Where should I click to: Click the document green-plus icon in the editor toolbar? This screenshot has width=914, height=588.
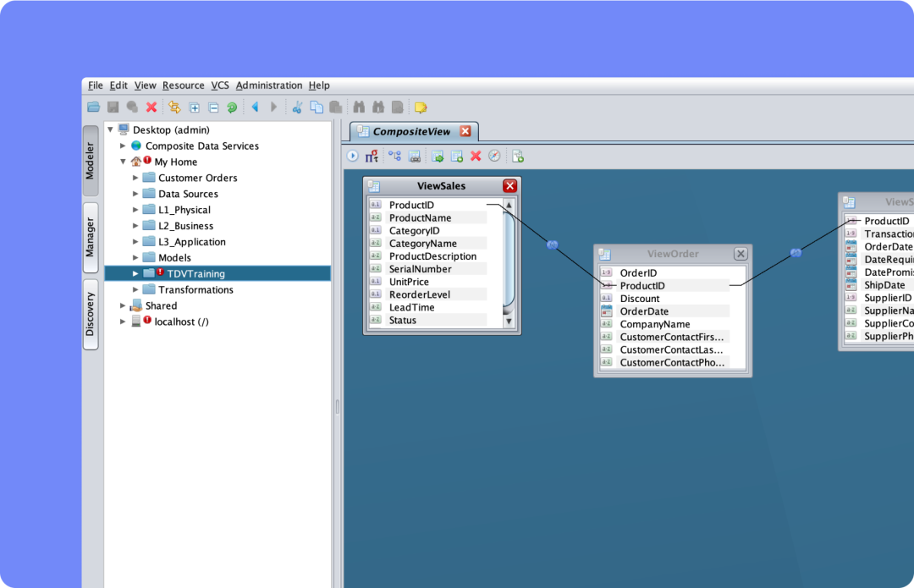(518, 157)
